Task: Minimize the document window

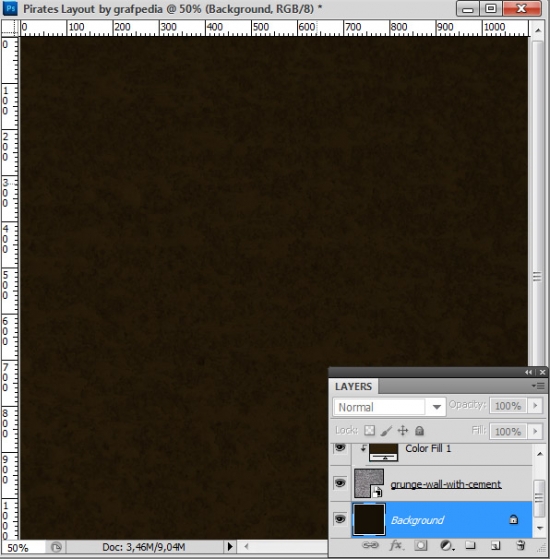Action: [468, 9]
